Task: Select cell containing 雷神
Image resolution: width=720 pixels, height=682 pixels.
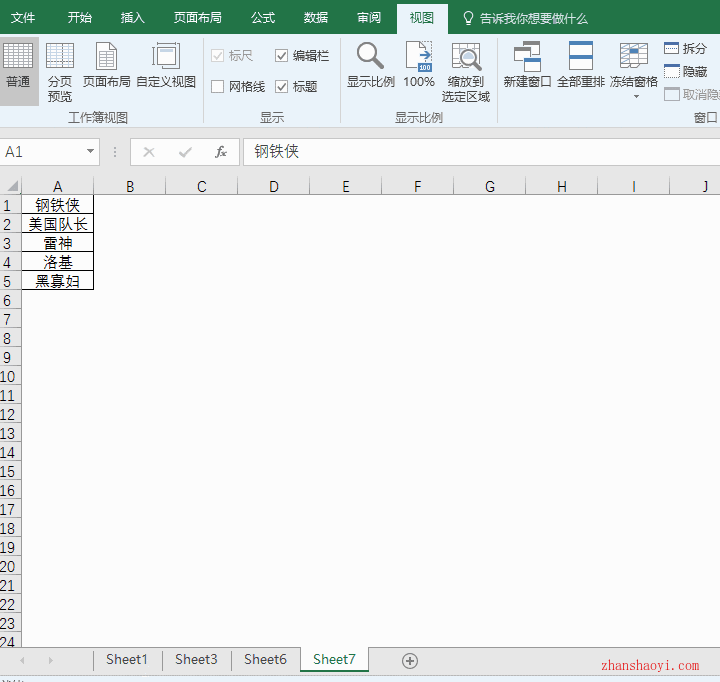Action: 57,243
